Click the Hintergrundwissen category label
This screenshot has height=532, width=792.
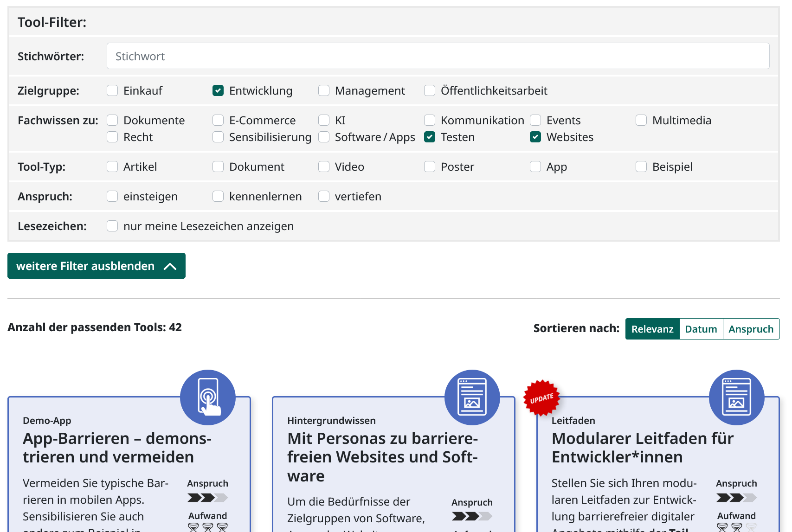(331, 421)
